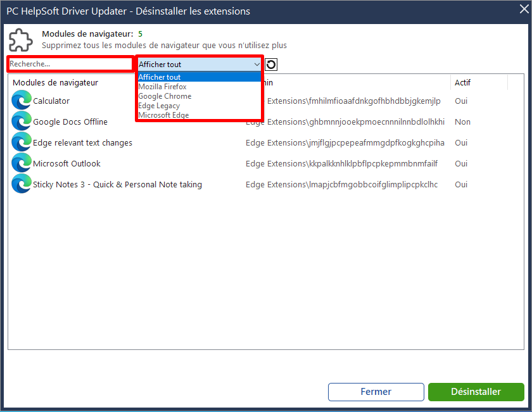Click the path ending in fmhilmfioaafdnkgofhbhdbbjgkemjlp
Image resolution: width=532 pixels, height=412 pixels.
point(354,101)
